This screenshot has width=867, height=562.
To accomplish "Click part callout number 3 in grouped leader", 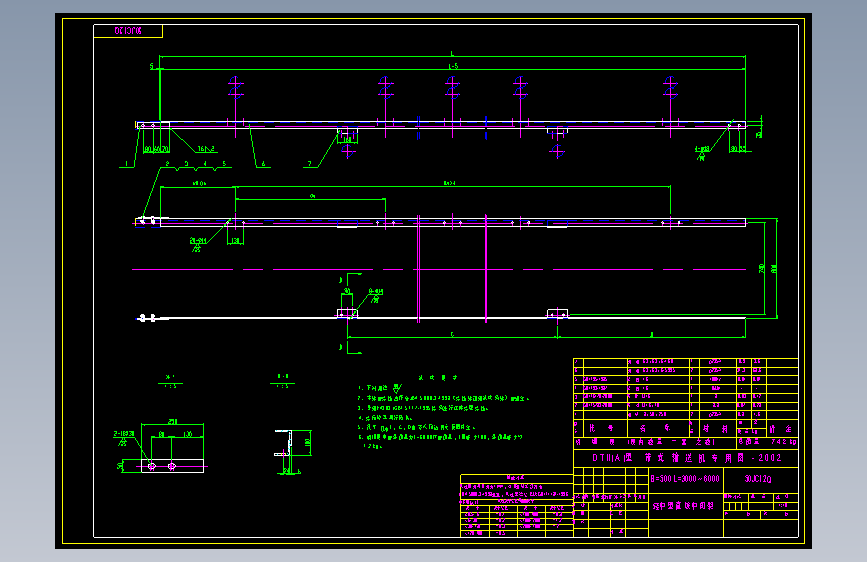I will coord(186,164).
